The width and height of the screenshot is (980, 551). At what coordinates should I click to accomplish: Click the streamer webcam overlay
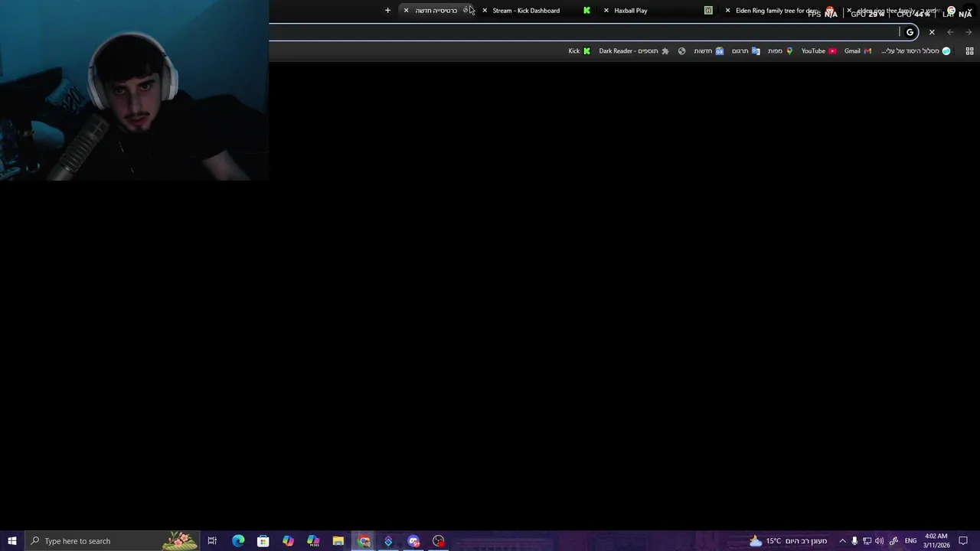134,90
